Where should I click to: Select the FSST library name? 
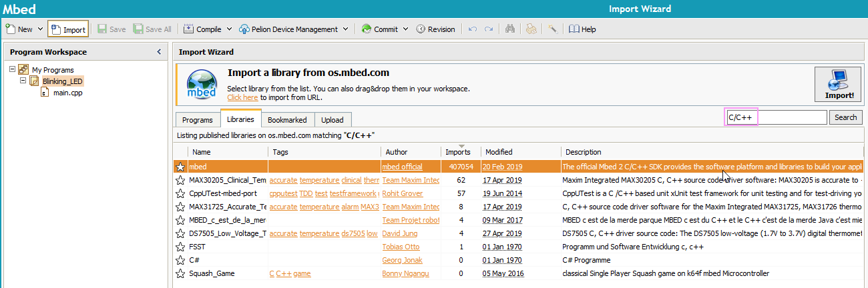click(x=197, y=247)
